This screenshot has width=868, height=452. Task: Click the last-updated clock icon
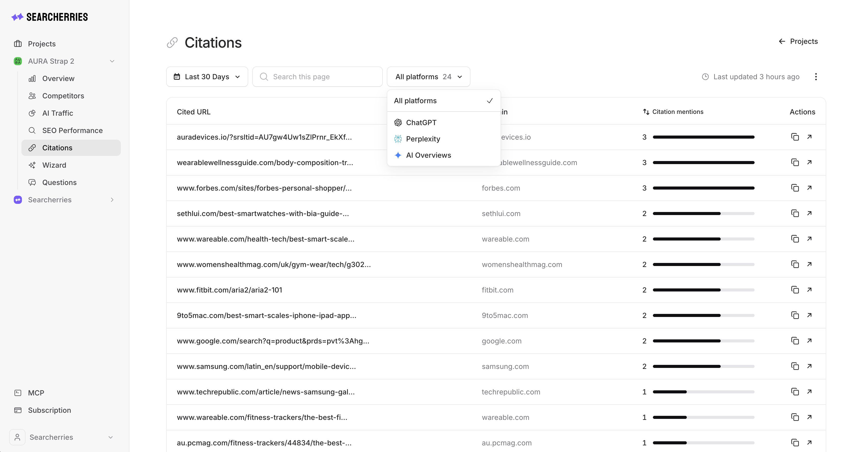point(705,77)
